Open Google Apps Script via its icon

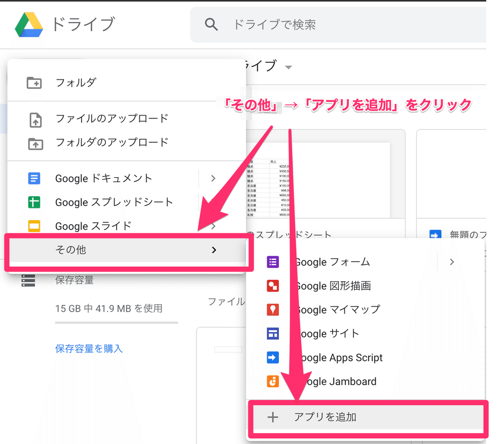pos(273,357)
